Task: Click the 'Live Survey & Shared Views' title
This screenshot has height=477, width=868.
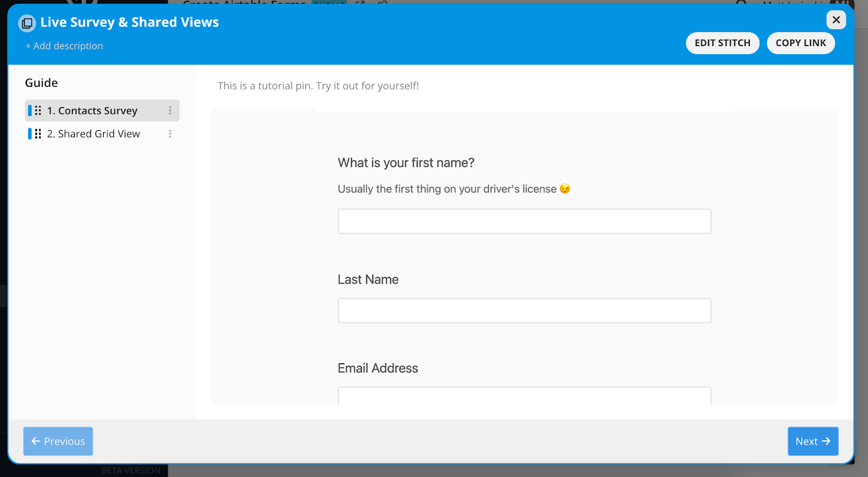Action: 130,22
